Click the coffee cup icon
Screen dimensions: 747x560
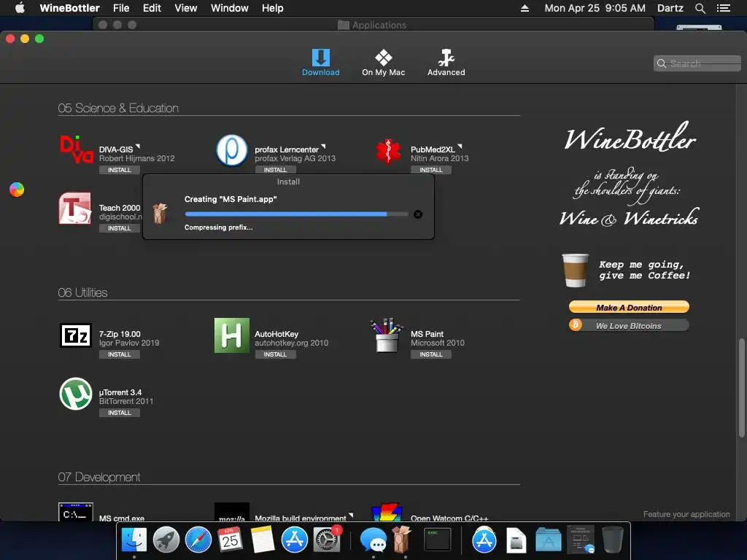[575, 271]
